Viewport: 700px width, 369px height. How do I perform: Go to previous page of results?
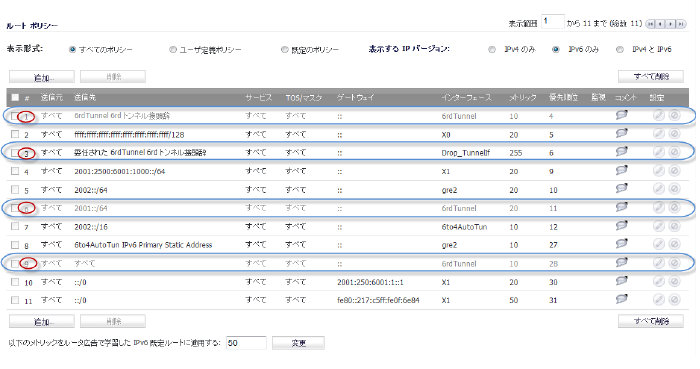point(661,24)
